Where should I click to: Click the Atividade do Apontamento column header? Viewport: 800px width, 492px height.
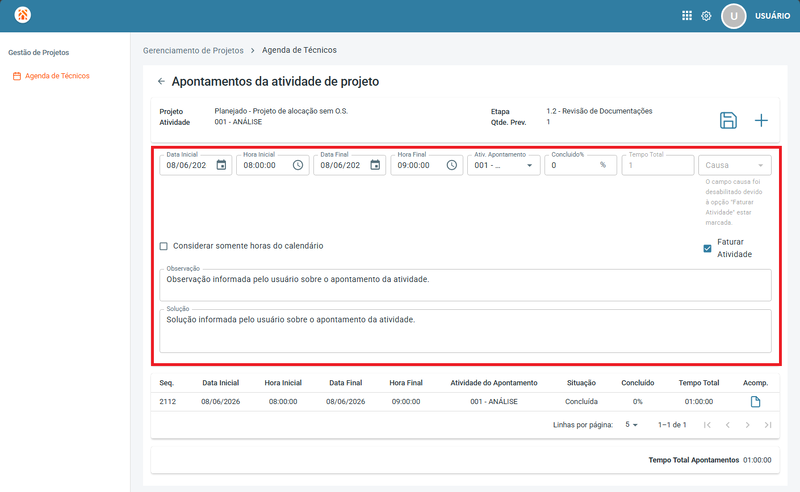click(x=493, y=383)
